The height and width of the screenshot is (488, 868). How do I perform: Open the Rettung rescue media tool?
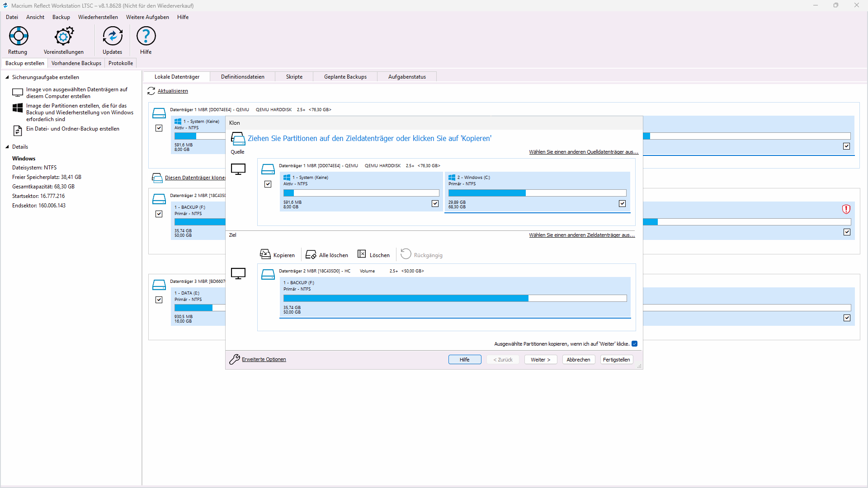point(19,36)
